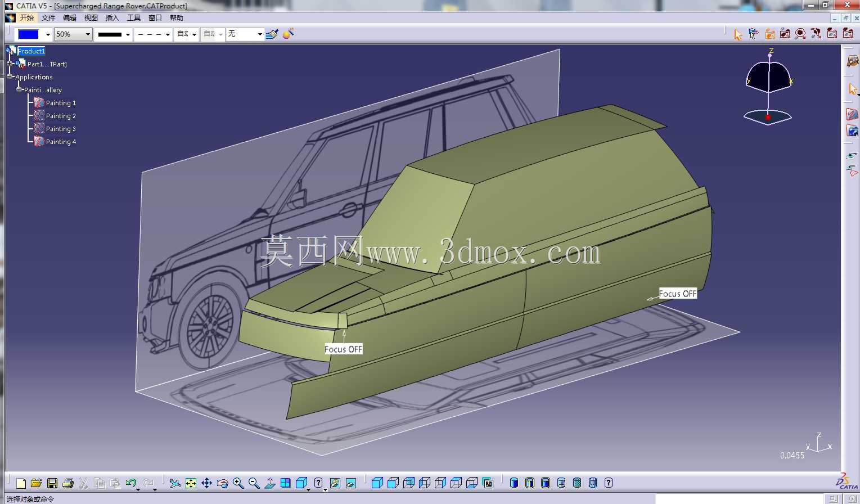Click the 0.0455 scale value

coord(792,456)
